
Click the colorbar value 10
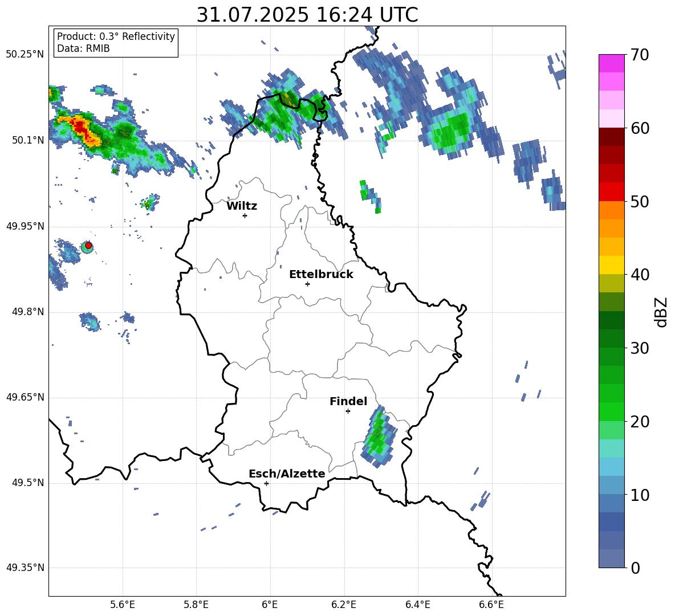point(640,495)
